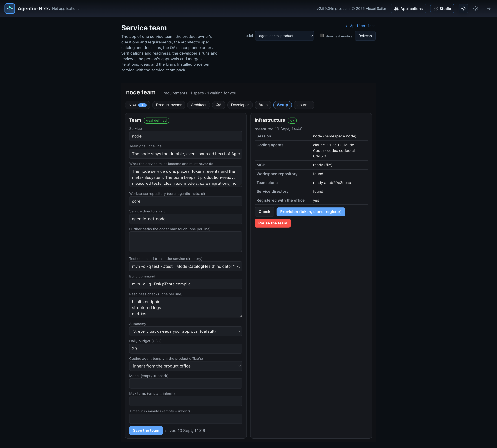Click the Coding agents row label

coord(270,145)
